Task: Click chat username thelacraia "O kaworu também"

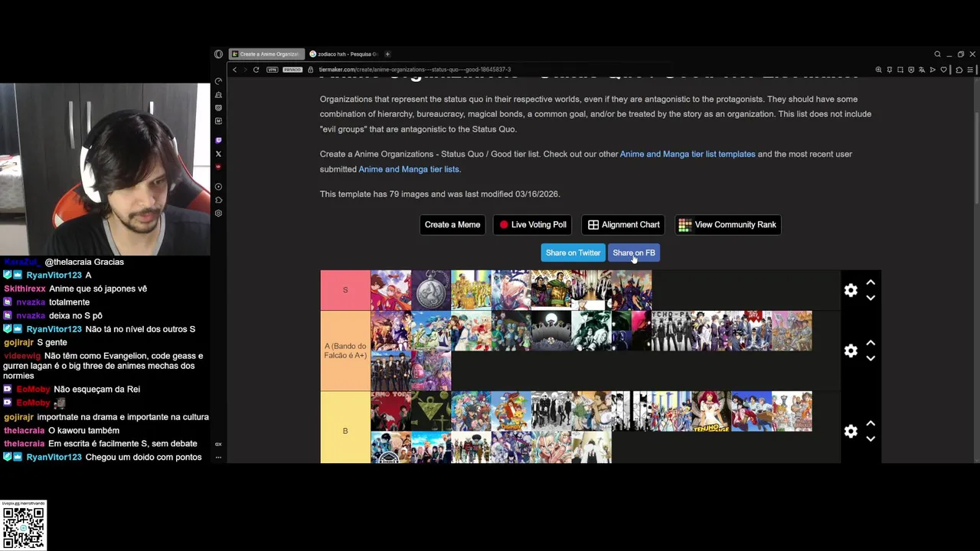Action: (24, 430)
